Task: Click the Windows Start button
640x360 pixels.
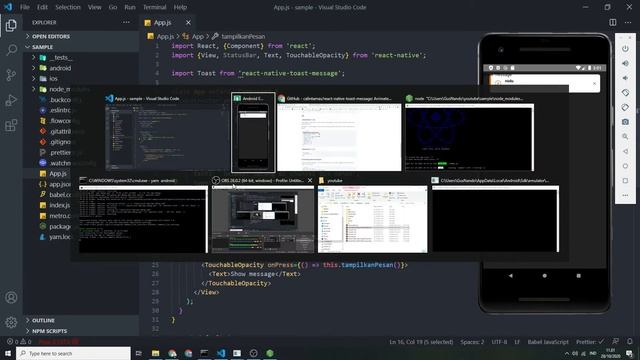Action: coord(8,353)
